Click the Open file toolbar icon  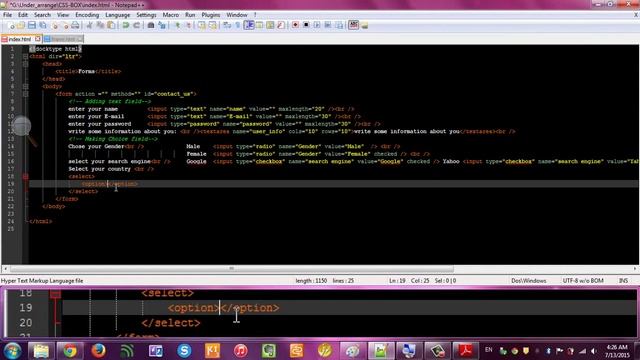coord(21,25)
